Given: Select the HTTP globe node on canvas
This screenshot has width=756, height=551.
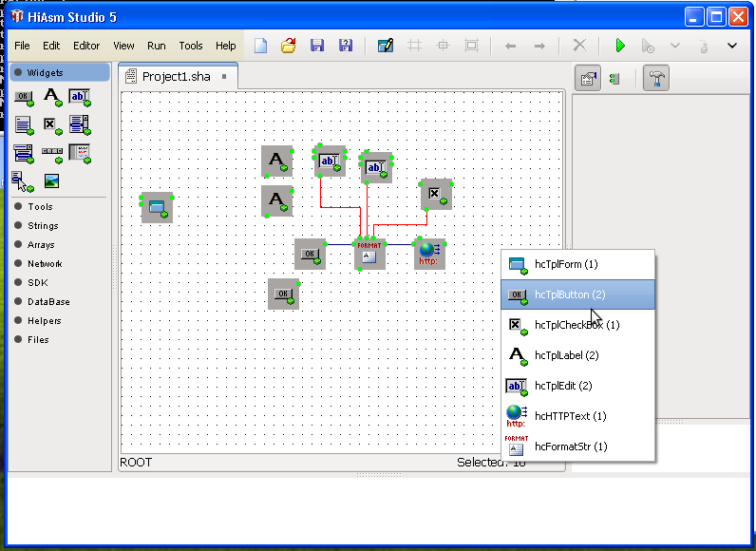Looking at the screenshot, I should (429, 254).
